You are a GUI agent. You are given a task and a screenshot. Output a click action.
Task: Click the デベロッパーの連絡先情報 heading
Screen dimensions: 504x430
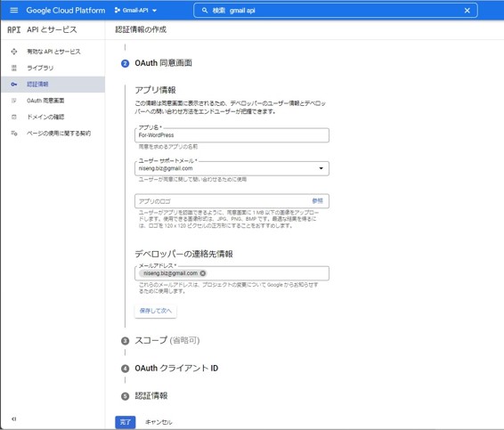coord(183,254)
